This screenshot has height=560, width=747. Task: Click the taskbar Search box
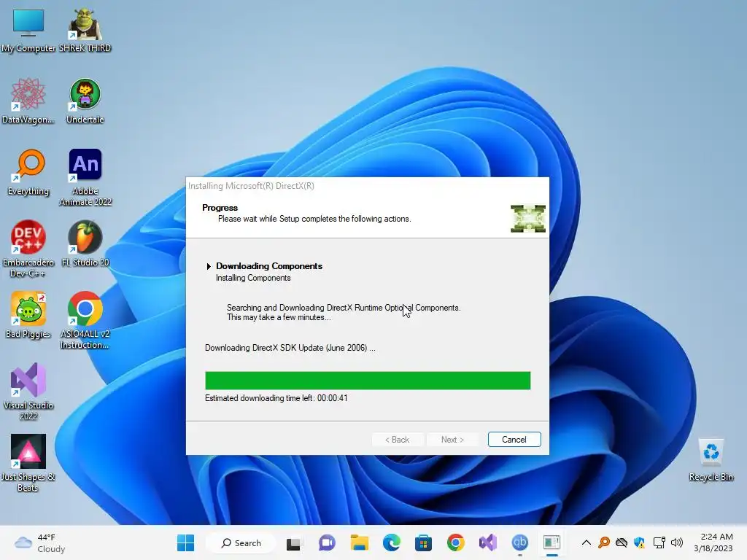[x=241, y=542]
